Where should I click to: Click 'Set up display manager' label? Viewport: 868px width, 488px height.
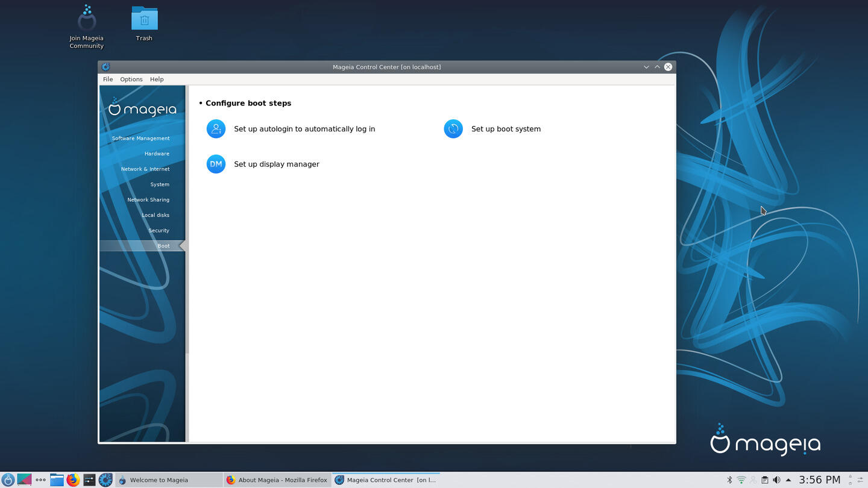[277, 164]
